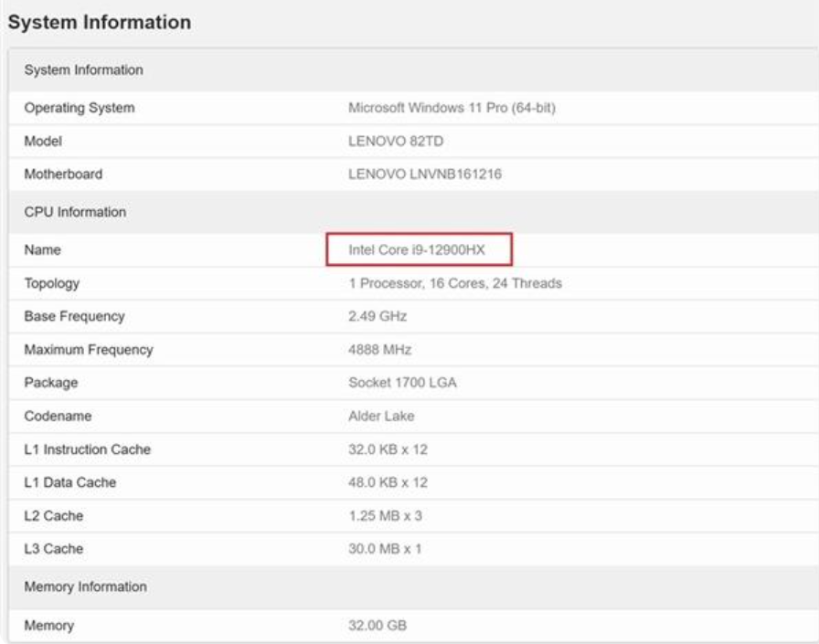Click the 'Maximum Frequency' label
This screenshot has height=644, width=819.
tap(89, 350)
